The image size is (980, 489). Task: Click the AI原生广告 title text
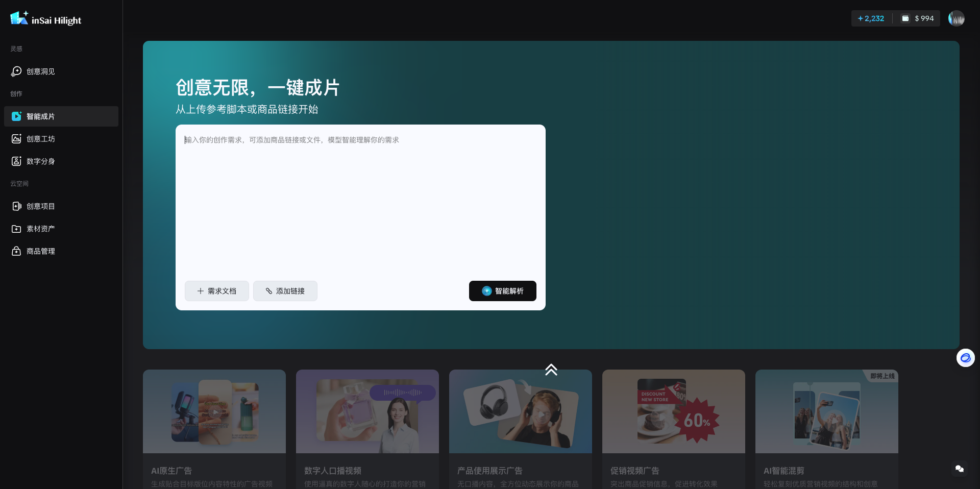(171, 471)
